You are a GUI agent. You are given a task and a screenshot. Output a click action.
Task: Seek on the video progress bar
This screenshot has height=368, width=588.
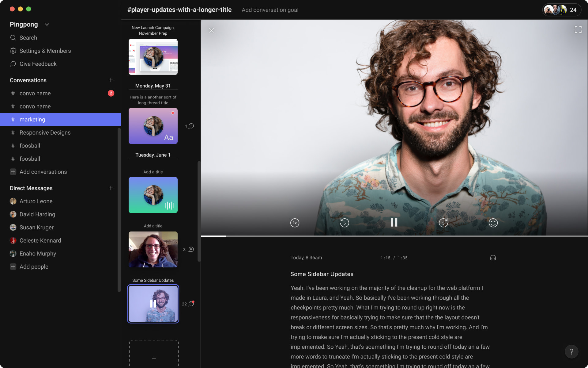(x=394, y=236)
